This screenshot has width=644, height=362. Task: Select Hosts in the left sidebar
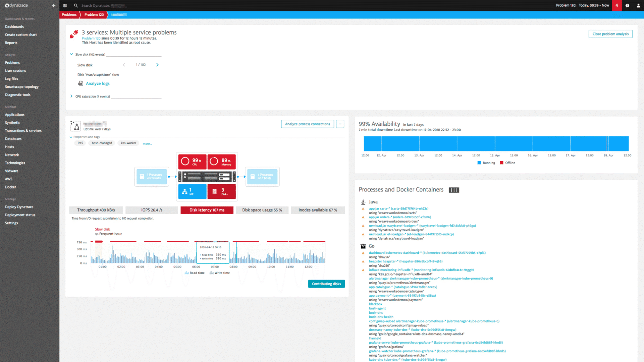click(9, 146)
